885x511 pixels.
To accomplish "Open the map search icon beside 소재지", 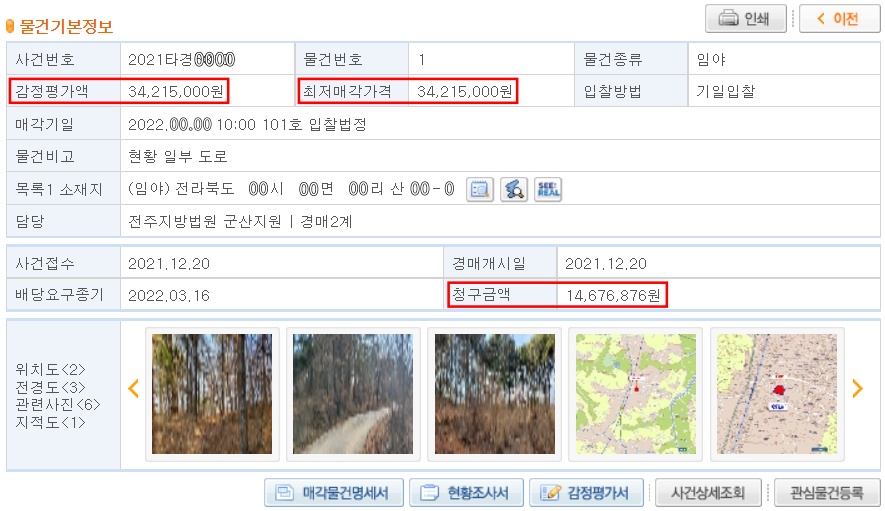I will 514,189.
